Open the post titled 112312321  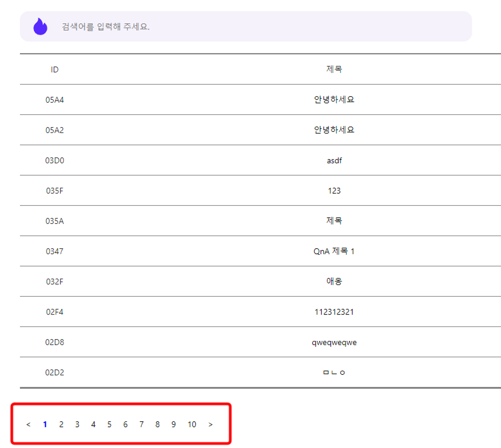pos(334,312)
